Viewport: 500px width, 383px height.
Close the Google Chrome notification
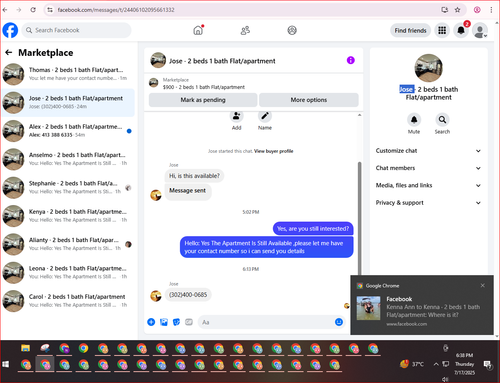(x=482, y=285)
